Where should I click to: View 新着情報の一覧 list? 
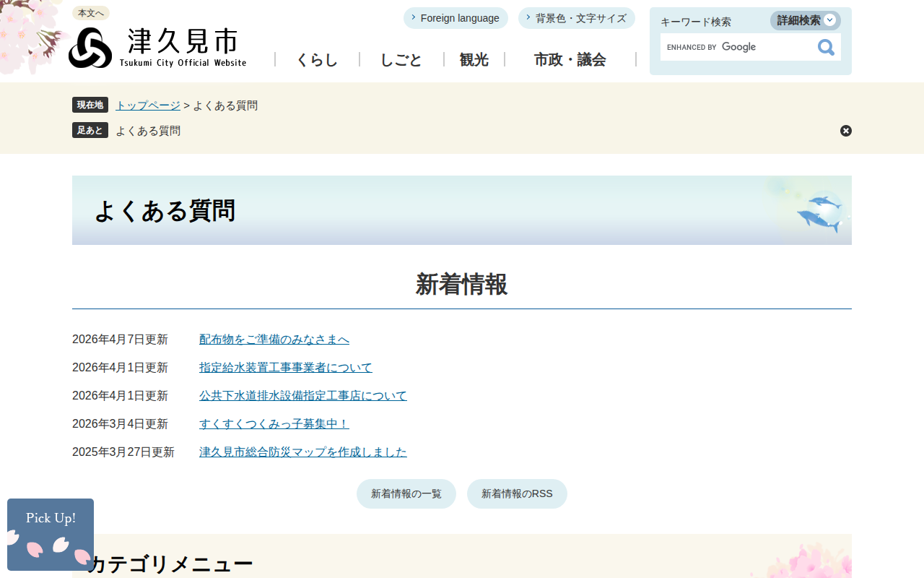point(406,493)
